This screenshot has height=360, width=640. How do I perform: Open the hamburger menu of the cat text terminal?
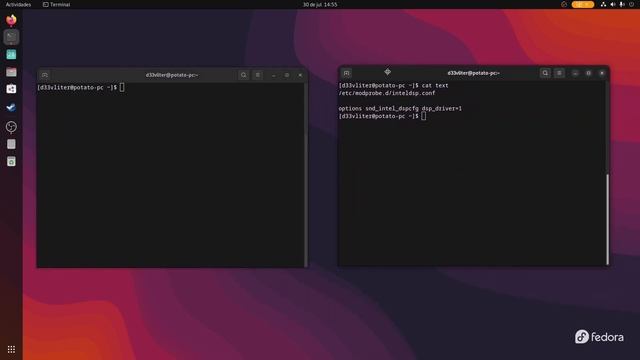pyautogui.click(x=559, y=73)
